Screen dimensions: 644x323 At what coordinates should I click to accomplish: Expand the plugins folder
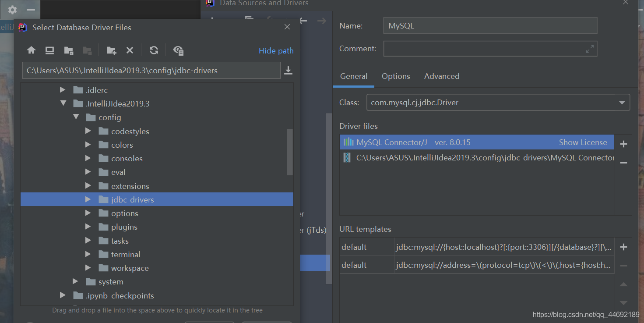(x=88, y=227)
